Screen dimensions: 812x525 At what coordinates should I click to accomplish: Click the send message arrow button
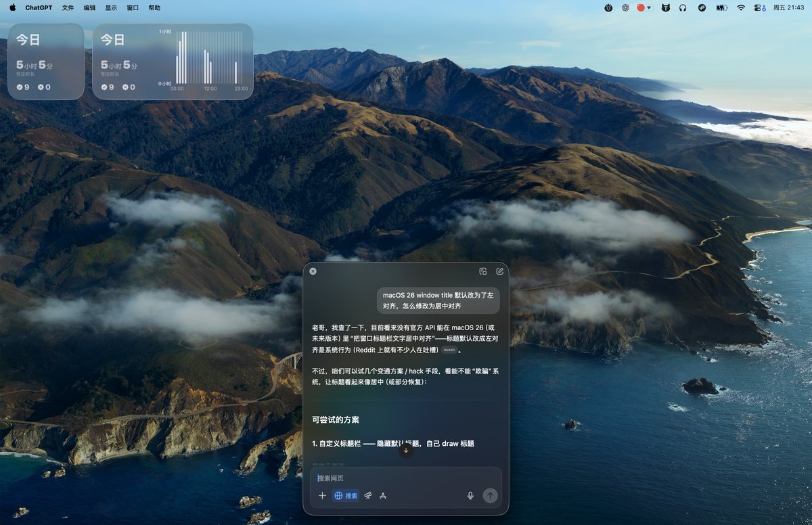pos(489,495)
